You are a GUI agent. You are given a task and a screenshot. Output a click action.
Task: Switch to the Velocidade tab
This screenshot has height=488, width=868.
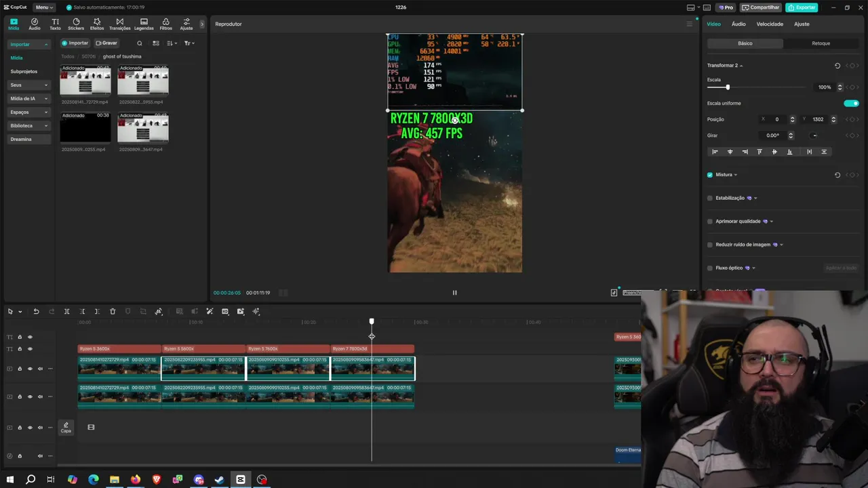770,24
